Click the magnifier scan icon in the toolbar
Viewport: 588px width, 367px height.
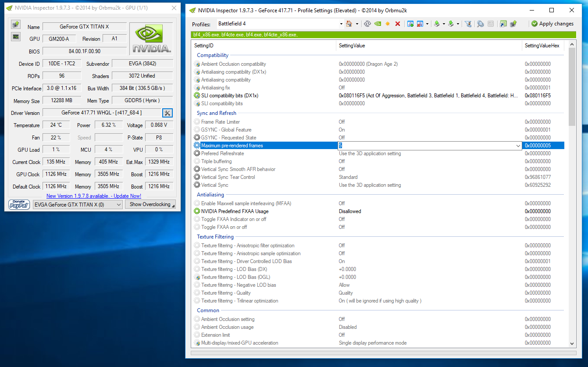click(x=480, y=24)
